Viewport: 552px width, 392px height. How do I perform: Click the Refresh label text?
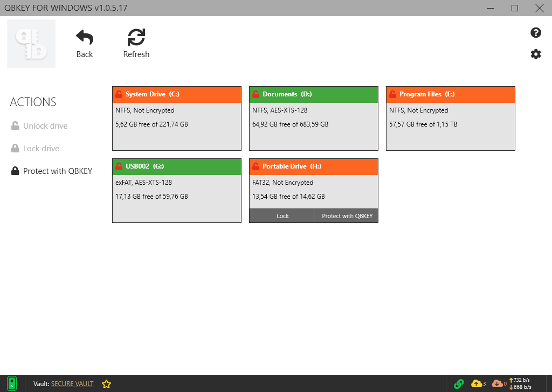pos(136,54)
